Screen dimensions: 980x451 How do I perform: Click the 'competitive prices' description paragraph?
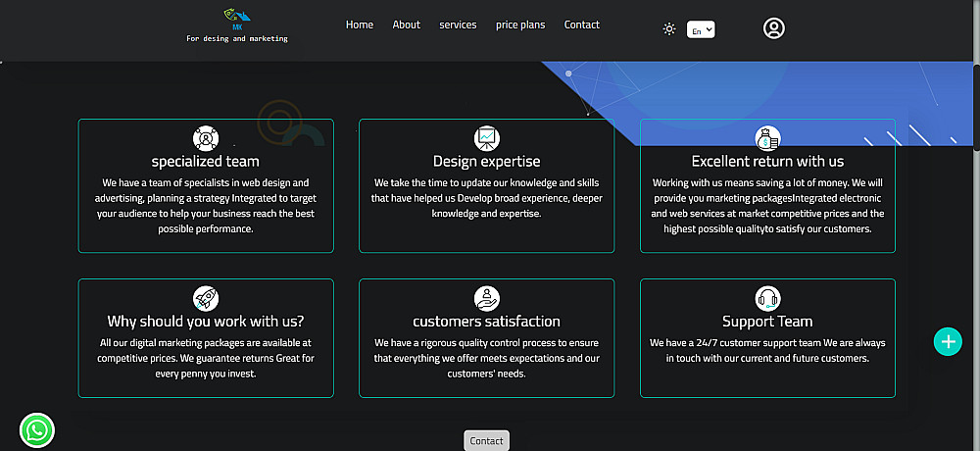pos(206,359)
